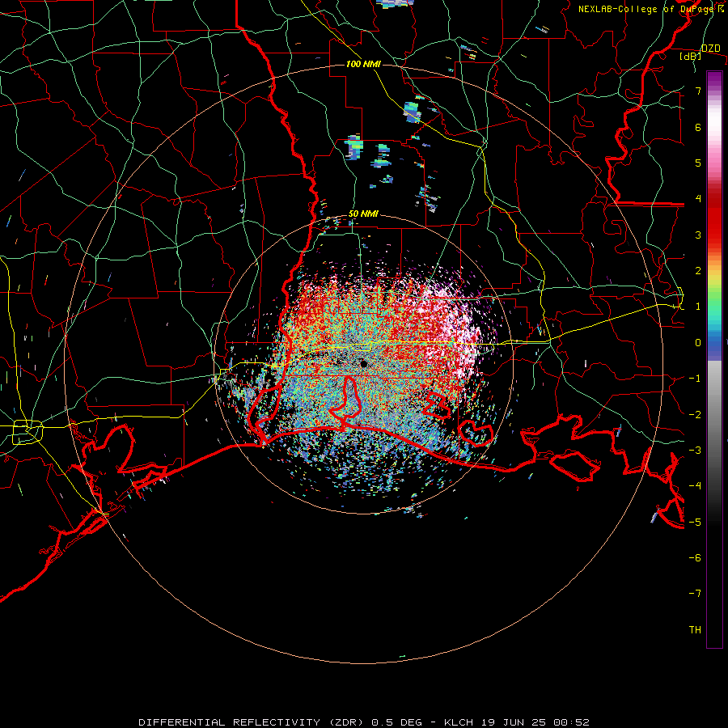The image size is (728, 728).
Task: Click the -4 value on the color scale
Action: [695, 486]
